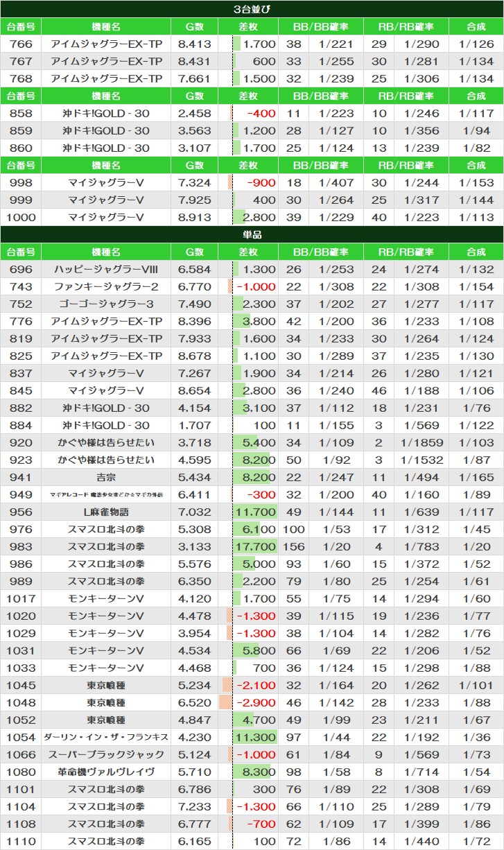Viewport: 504px width, 850px height.
Task: Select machine number 998
Action: tap(21, 182)
